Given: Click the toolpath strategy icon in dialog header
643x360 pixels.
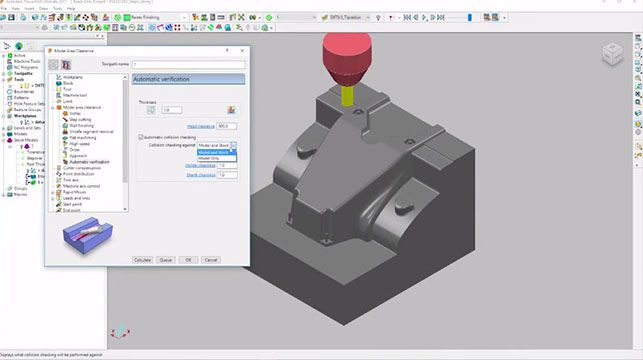Looking at the screenshot, I should 66,64.
